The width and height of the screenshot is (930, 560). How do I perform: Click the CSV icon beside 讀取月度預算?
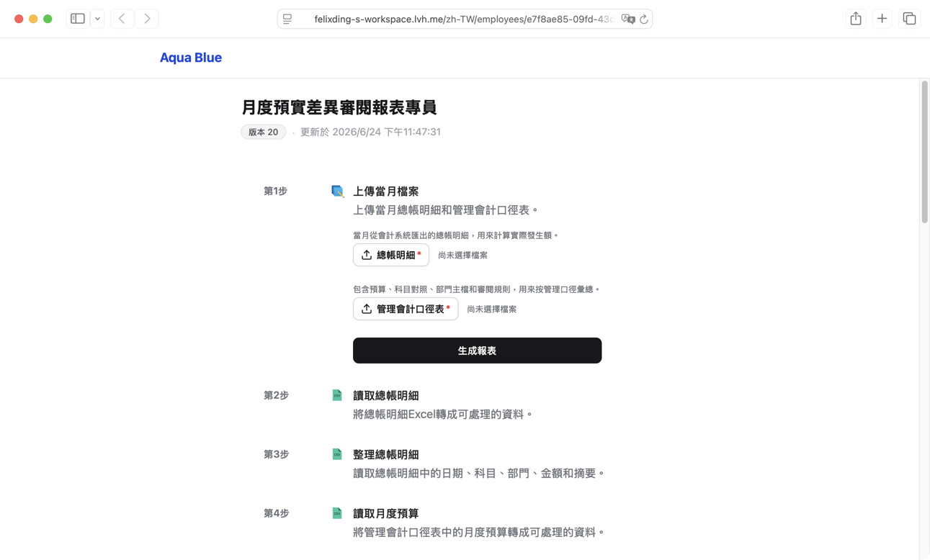(x=337, y=513)
